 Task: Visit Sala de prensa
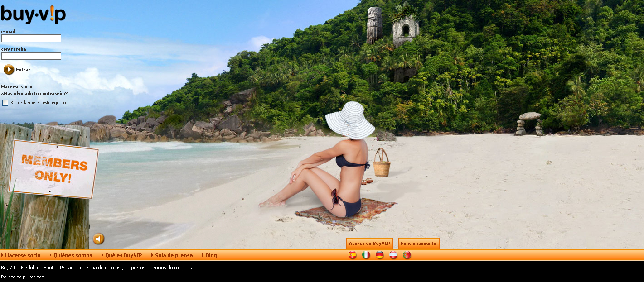pos(174,255)
